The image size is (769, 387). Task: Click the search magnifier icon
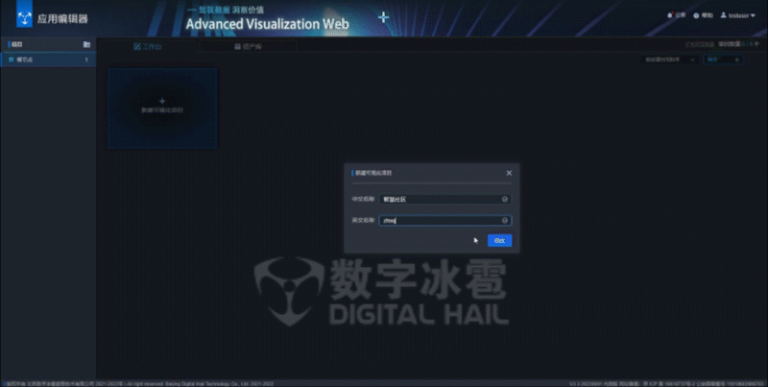point(738,59)
